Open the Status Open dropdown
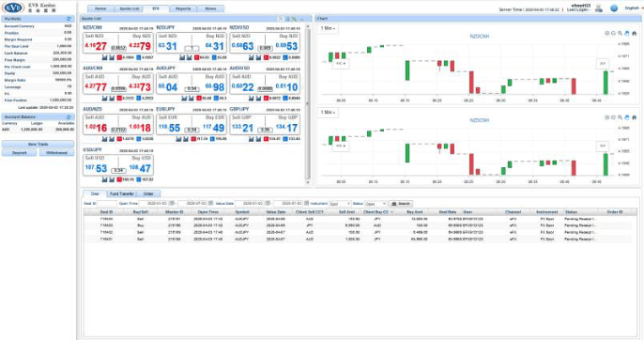 point(376,204)
